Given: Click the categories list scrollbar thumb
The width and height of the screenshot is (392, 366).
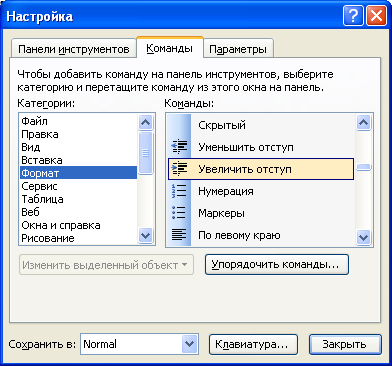Looking at the screenshot, I should (145, 153).
